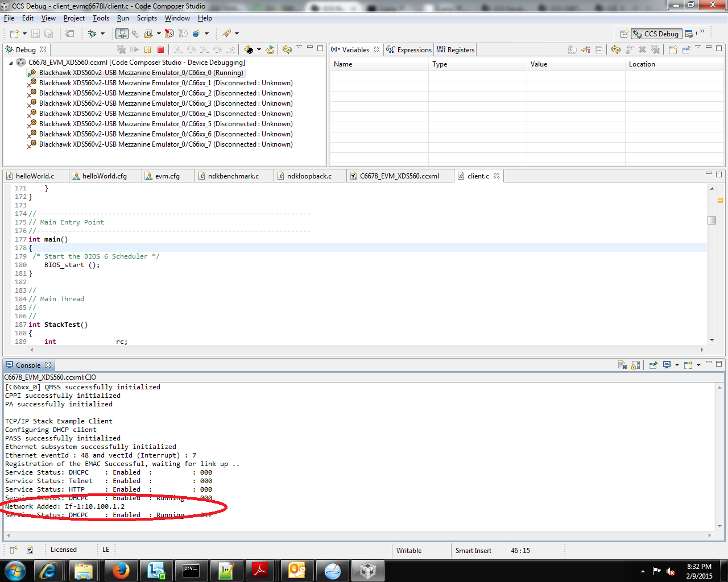Click the Refresh icon in Debug view toolbar
Image resolution: width=728 pixels, height=582 pixels.
click(x=287, y=50)
